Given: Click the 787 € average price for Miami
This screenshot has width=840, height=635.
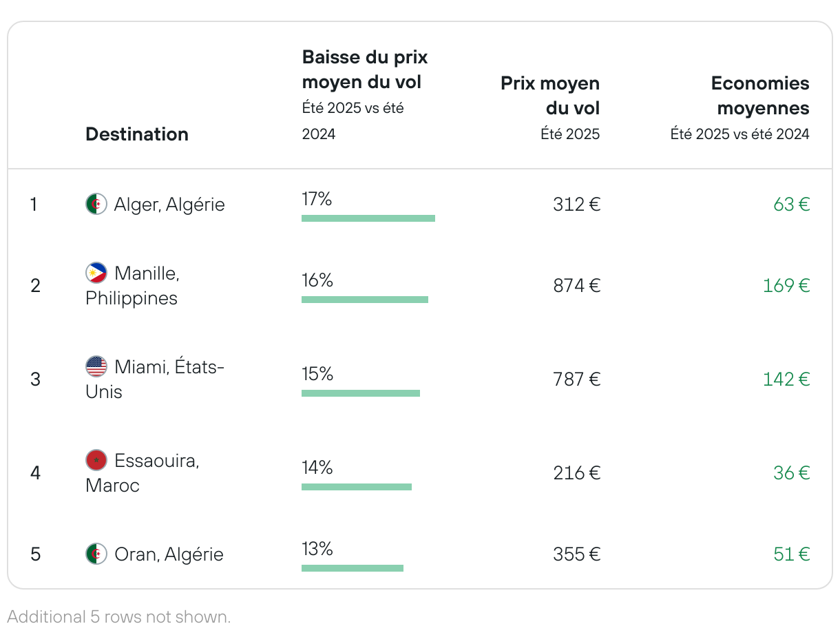Looking at the screenshot, I should (577, 379).
